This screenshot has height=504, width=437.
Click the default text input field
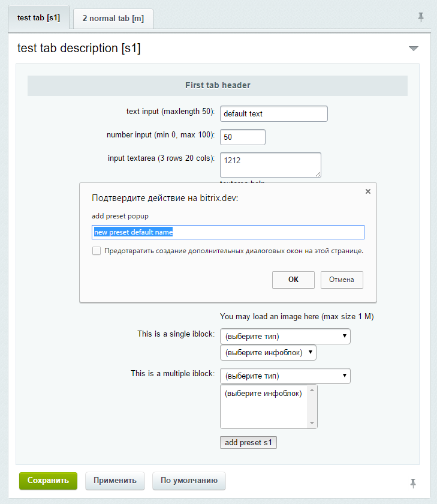(x=274, y=114)
